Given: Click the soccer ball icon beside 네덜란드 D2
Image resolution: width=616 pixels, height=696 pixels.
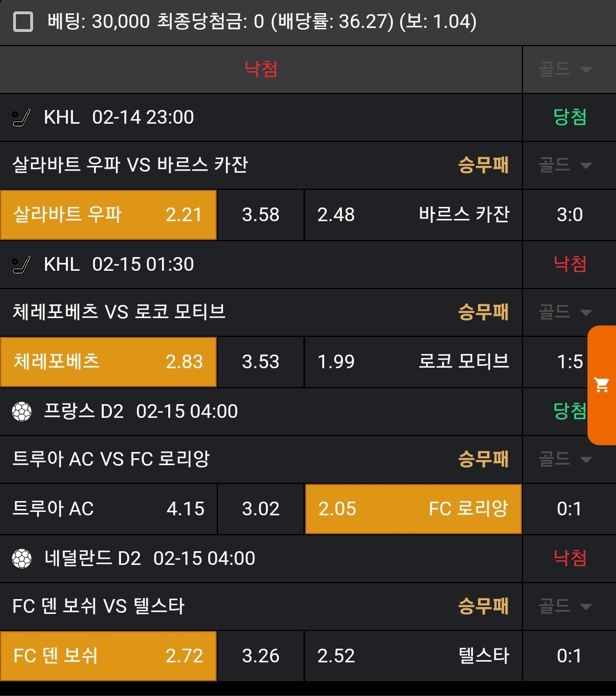Looking at the screenshot, I should coord(22,559).
